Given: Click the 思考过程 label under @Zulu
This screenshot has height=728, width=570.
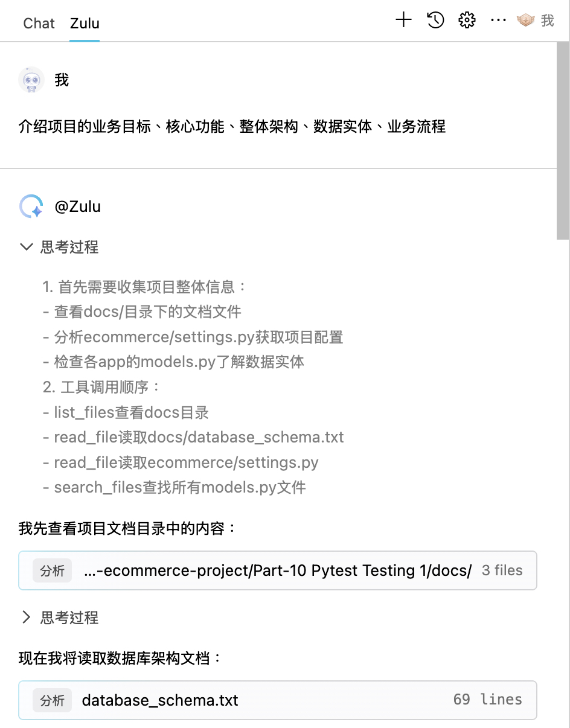Looking at the screenshot, I should [69, 247].
